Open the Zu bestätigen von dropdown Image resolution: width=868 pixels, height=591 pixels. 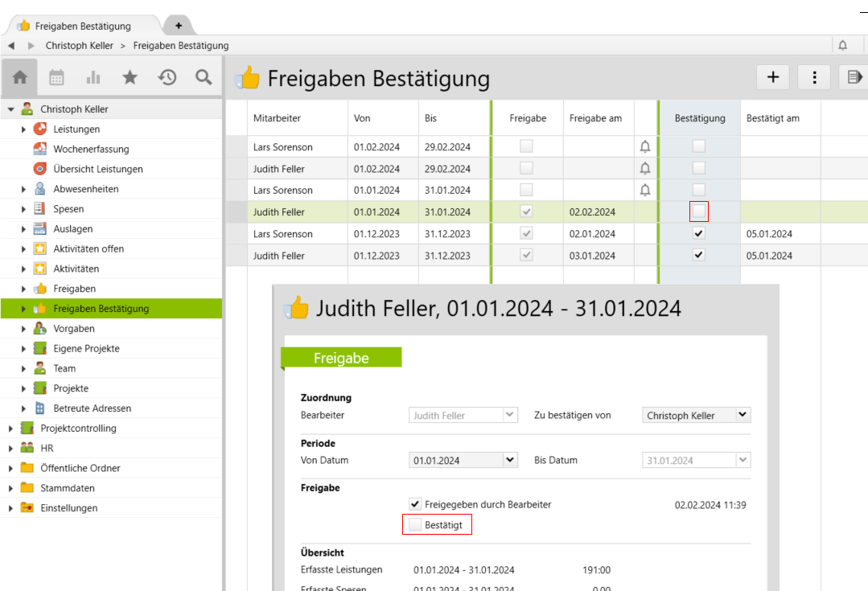tap(743, 415)
